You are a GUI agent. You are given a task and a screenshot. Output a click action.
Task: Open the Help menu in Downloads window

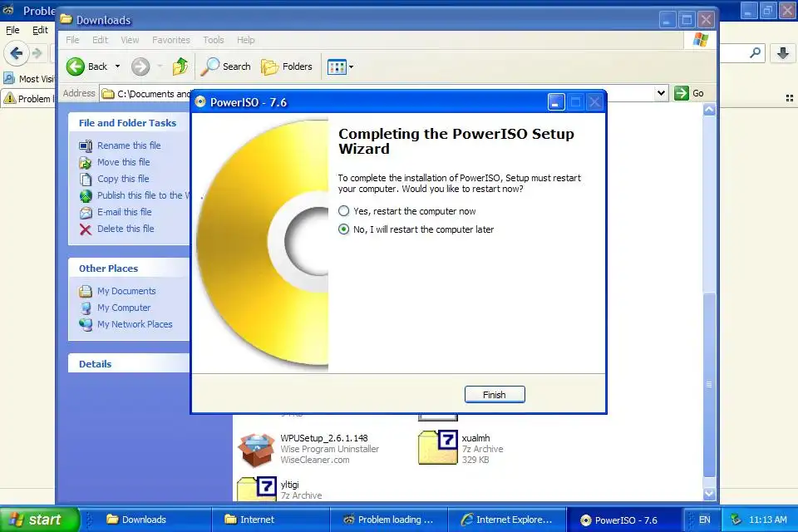[245, 40]
